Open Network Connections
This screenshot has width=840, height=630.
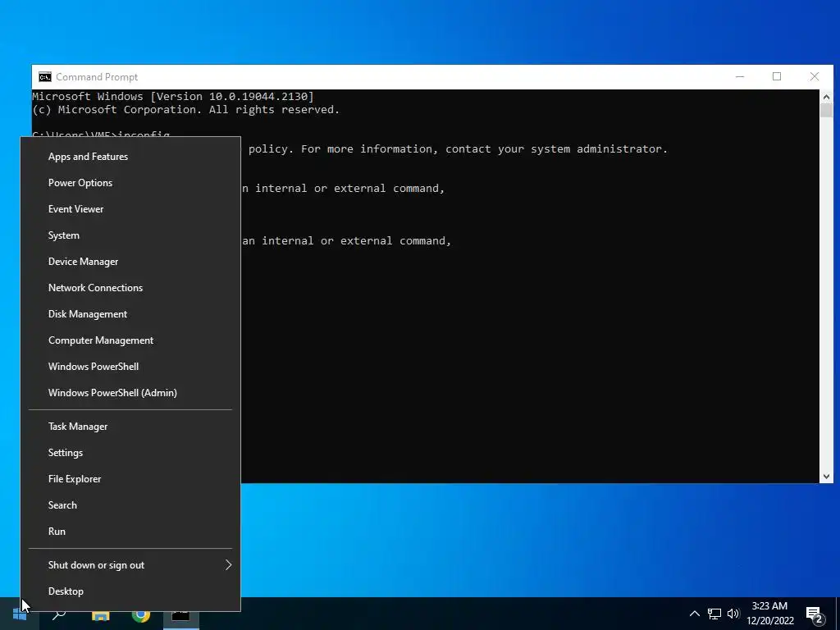point(130,288)
